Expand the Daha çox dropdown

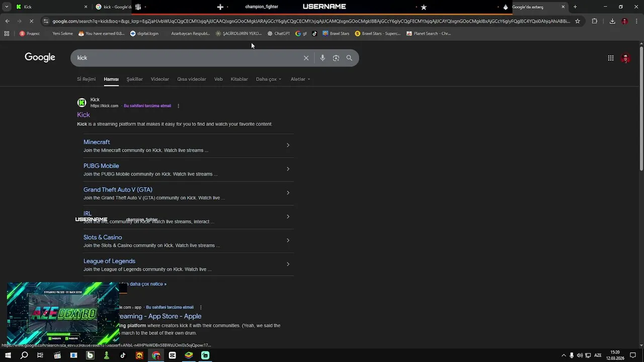[269, 79]
